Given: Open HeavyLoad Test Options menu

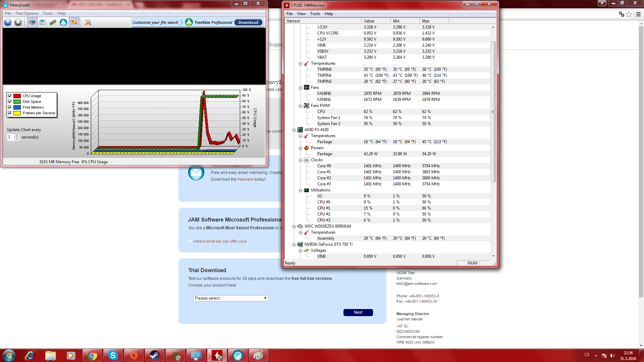Looking at the screenshot, I should click(x=27, y=13).
